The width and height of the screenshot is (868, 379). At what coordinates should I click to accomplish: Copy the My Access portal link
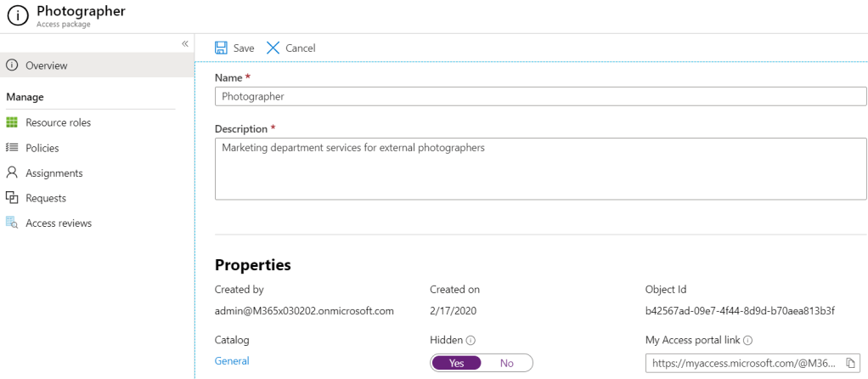(850, 364)
